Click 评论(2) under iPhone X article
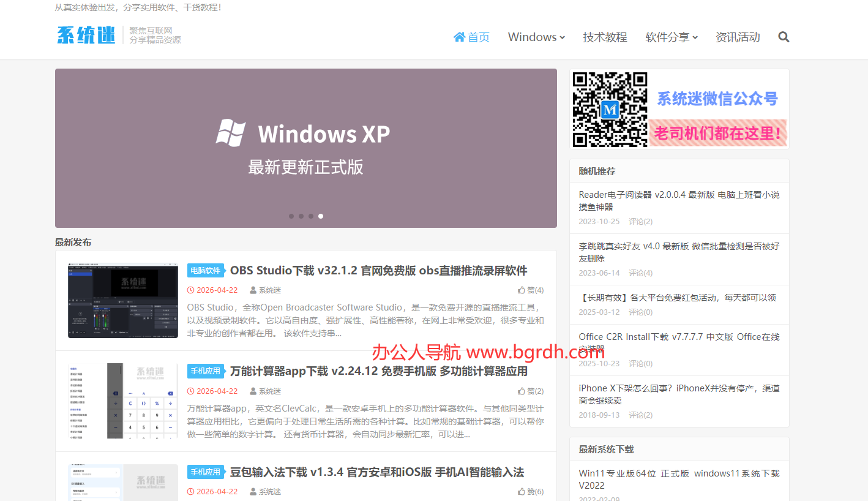Screen dimensions: 868x501 click(640, 415)
